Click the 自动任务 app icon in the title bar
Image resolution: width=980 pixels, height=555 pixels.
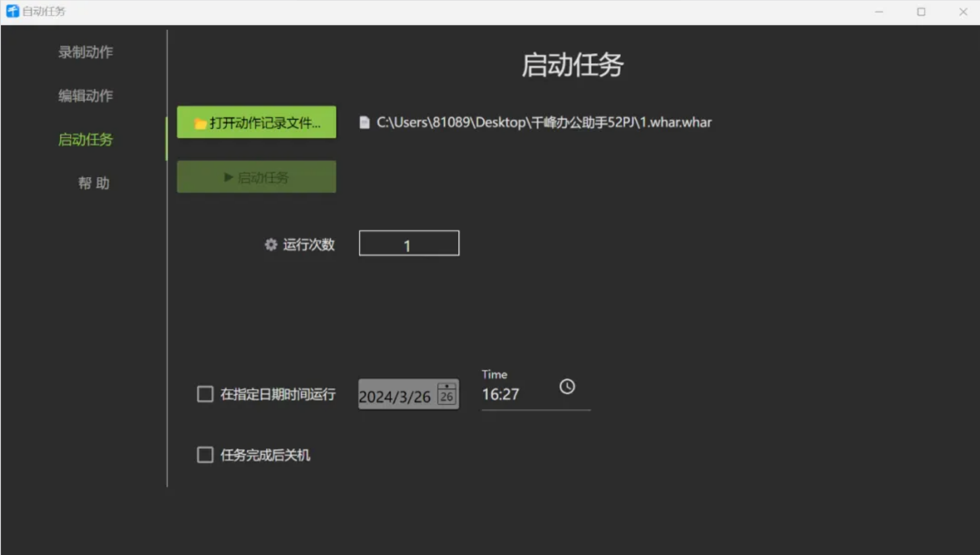tap(12, 11)
